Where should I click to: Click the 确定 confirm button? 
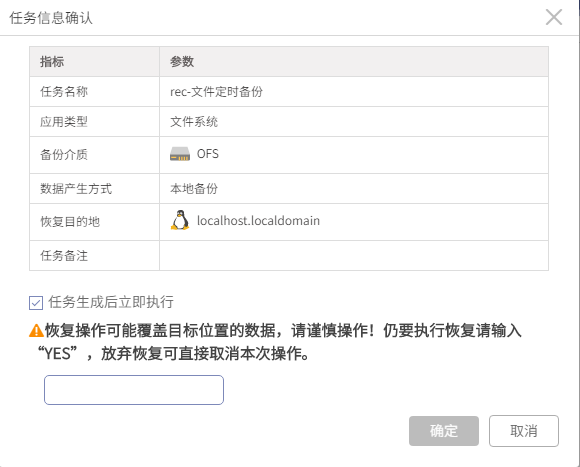[x=444, y=431]
